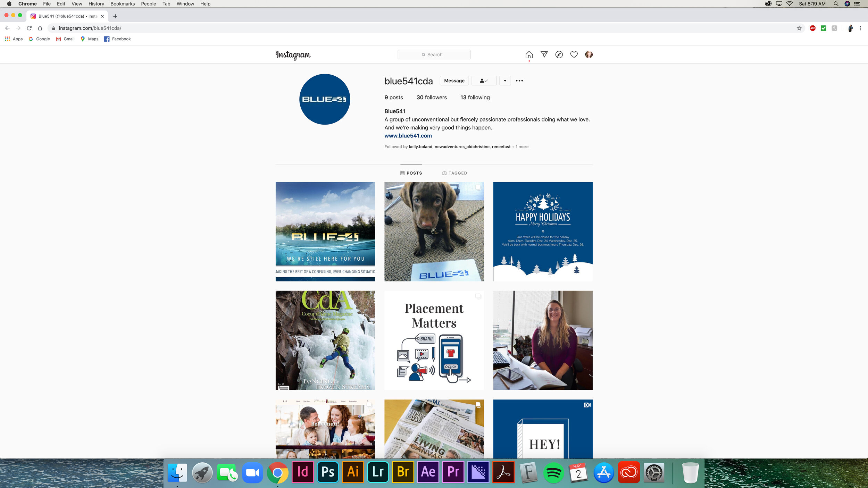Send a message with the Message button
Viewport: 868px width, 488px height.
pos(454,81)
